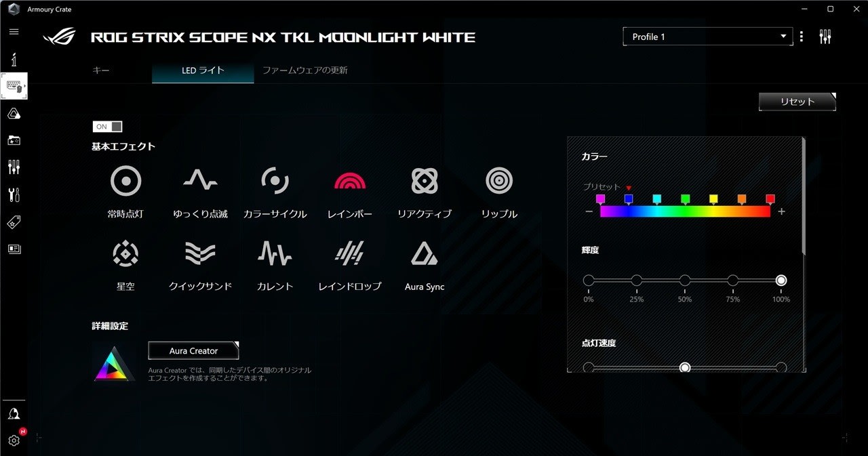Open the hamburger menu in the sidebar
This screenshot has width=868, height=456.
click(14, 32)
